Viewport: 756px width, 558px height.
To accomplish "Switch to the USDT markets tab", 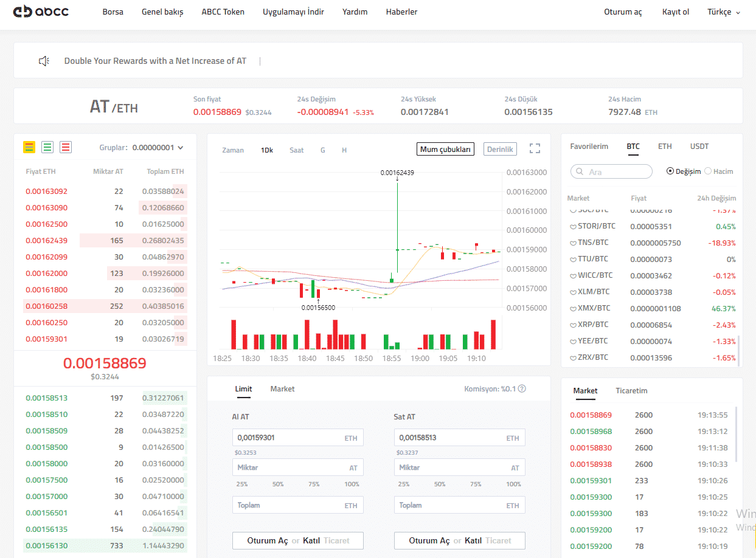I will 699,146.
